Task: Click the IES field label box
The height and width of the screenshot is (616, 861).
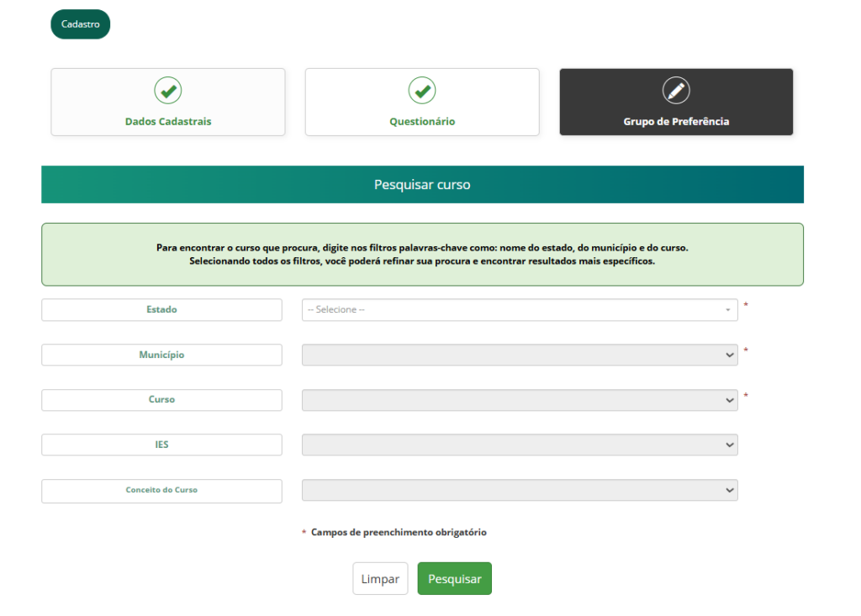Action: click(161, 445)
